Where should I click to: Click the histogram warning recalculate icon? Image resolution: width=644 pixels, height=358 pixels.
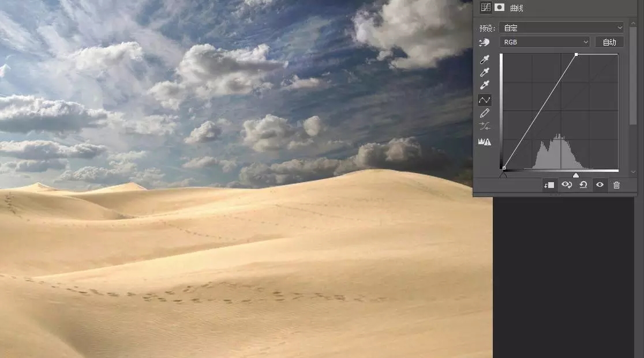pos(485,142)
